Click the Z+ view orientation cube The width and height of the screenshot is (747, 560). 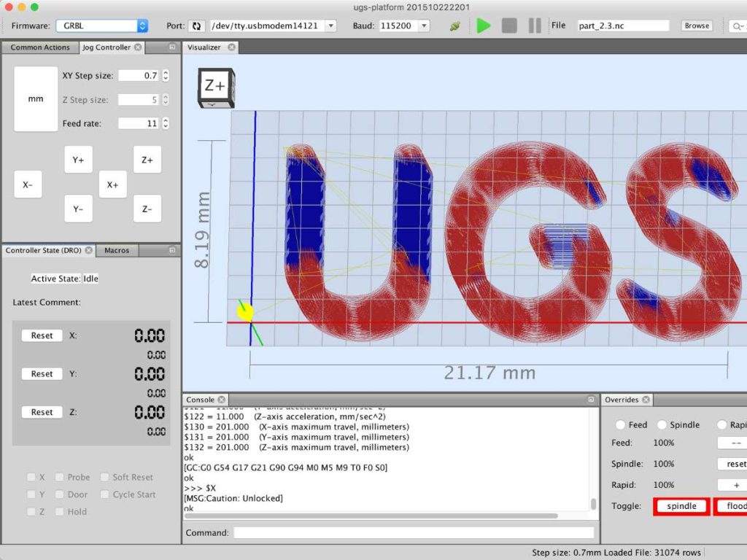click(x=216, y=87)
